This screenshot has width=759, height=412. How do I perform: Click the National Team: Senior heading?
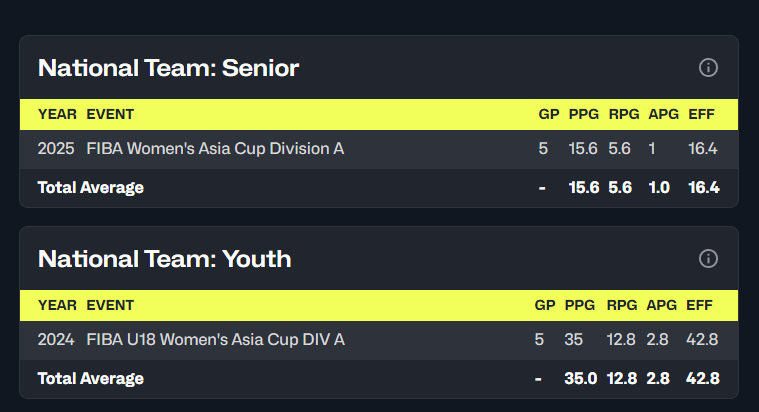(x=168, y=68)
